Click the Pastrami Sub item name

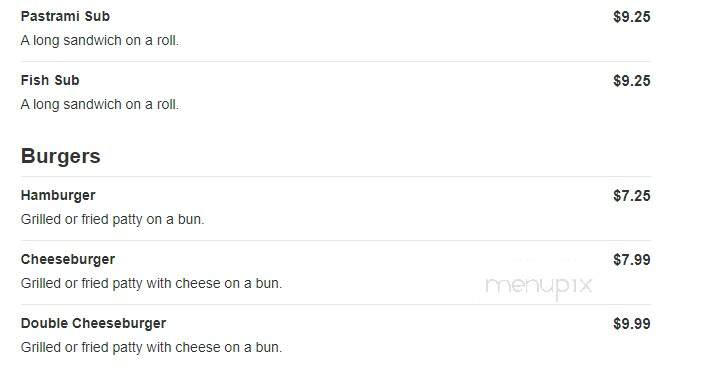[65, 16]
